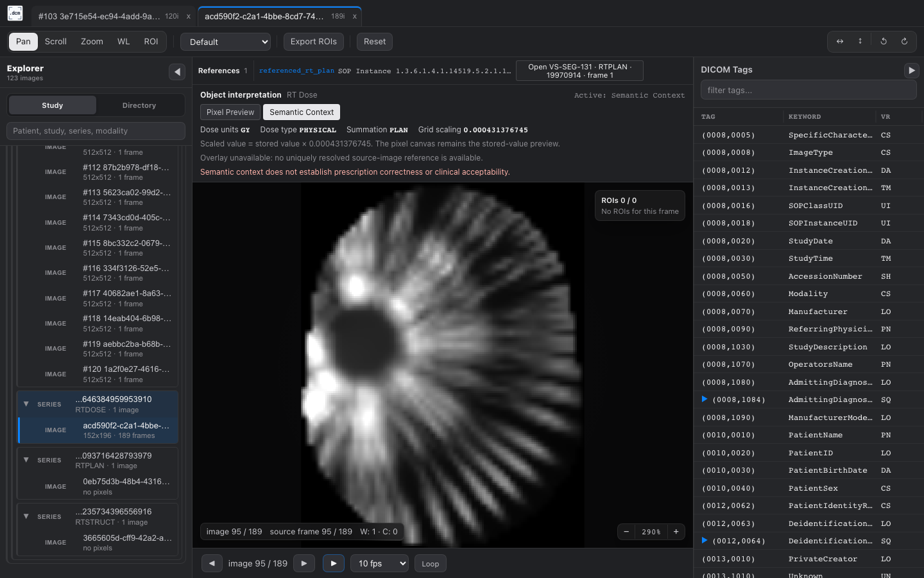This screenshot has width=924, height=578.
Task: Select image #120 1a2f0e27
Action: (98, 374)
